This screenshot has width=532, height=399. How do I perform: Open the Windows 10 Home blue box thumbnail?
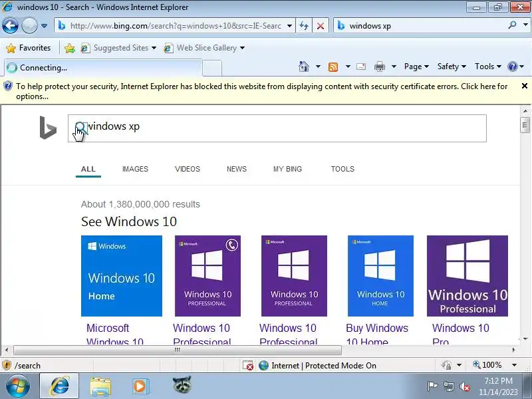122,276
